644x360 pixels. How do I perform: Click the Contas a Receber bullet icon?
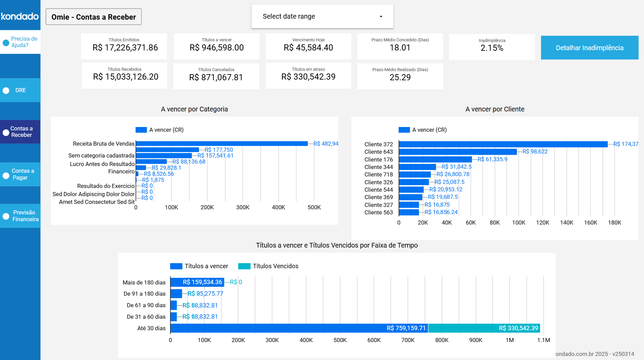pyautogui.click(x=5, y=132)
